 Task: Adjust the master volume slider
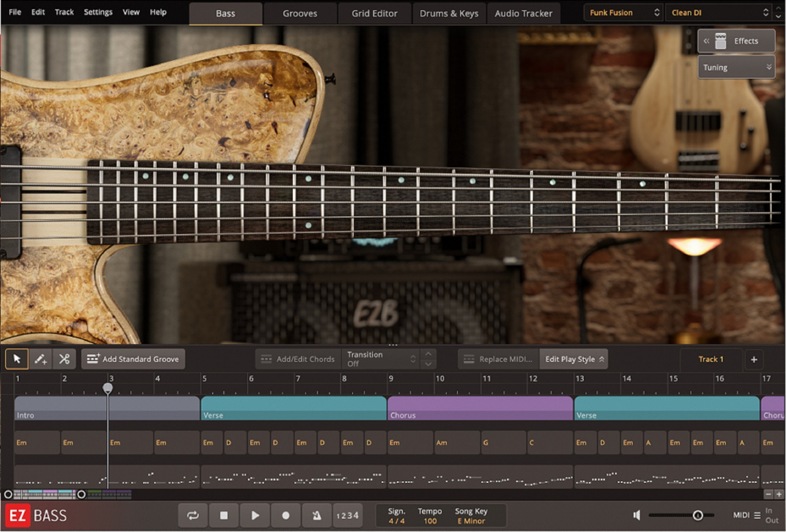698,515
